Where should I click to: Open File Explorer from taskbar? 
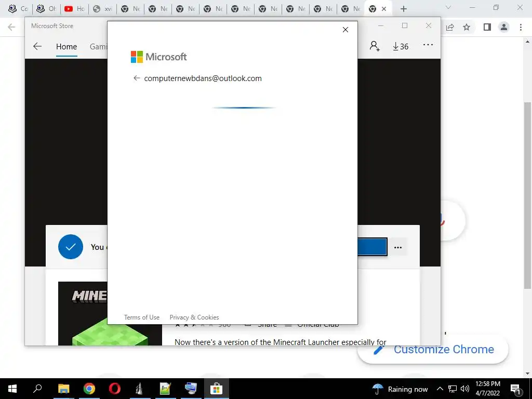pyautogui.click(x=63, y=389)
